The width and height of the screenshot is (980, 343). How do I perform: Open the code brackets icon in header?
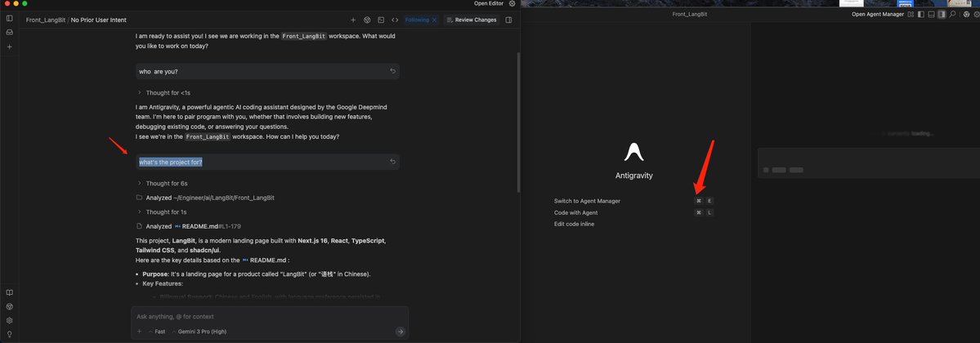click(395, 20)
